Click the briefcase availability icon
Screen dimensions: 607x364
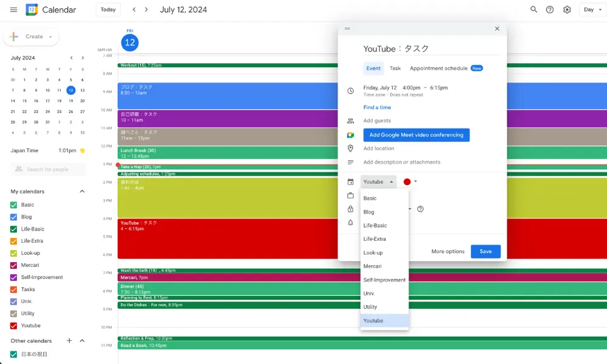[x=350, y=195]
